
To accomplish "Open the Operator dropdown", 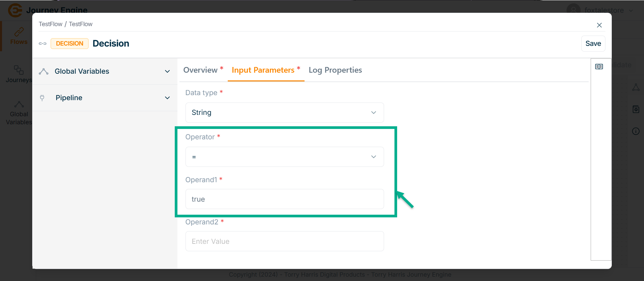I will [x=284, y=157].
